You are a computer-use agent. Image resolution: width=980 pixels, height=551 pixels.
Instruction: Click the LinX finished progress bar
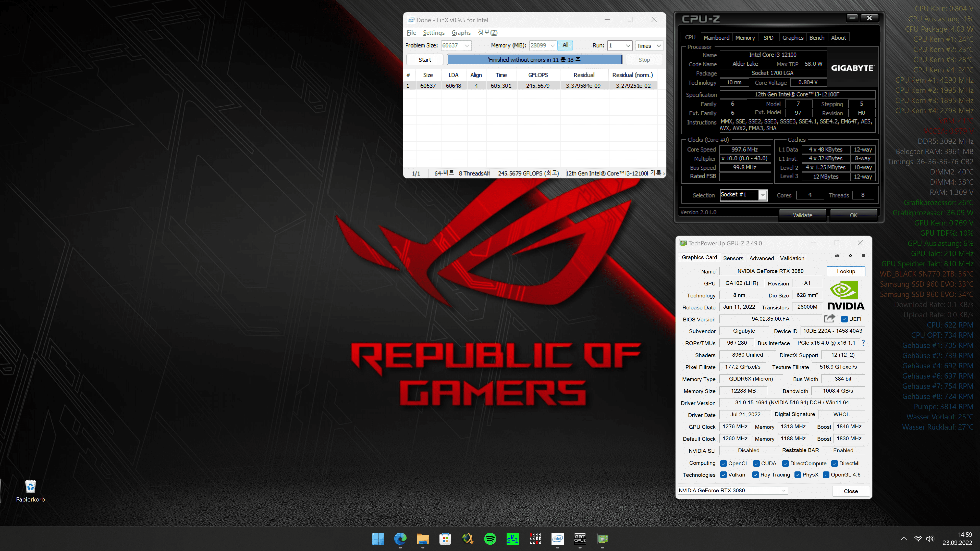pyautogui.click(x=534, y=60)
